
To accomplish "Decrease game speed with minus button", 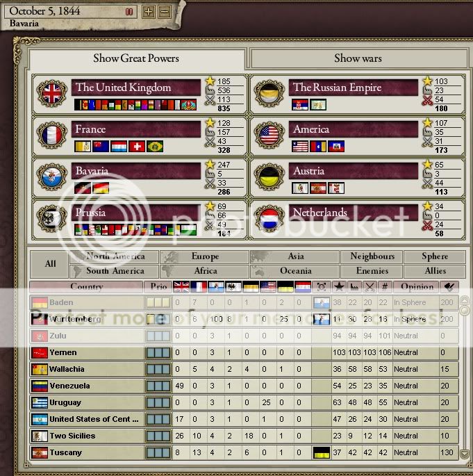I will click(164, 12).
